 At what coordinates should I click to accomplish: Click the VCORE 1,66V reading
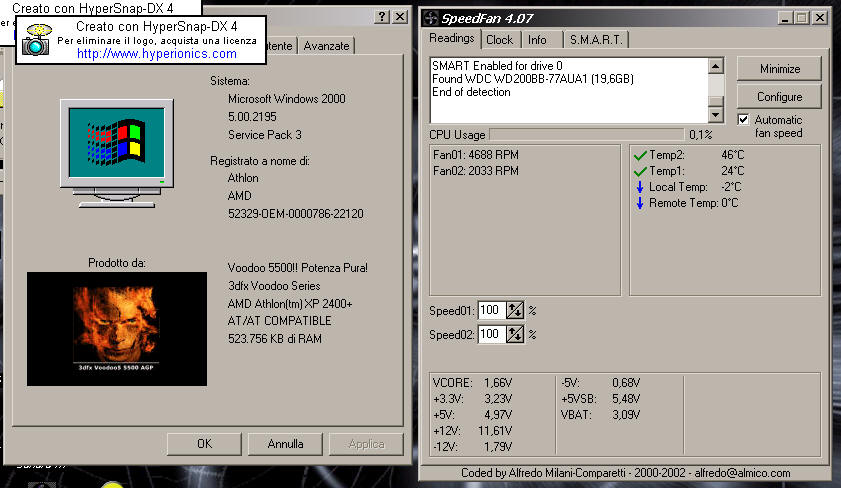point(472,383)
